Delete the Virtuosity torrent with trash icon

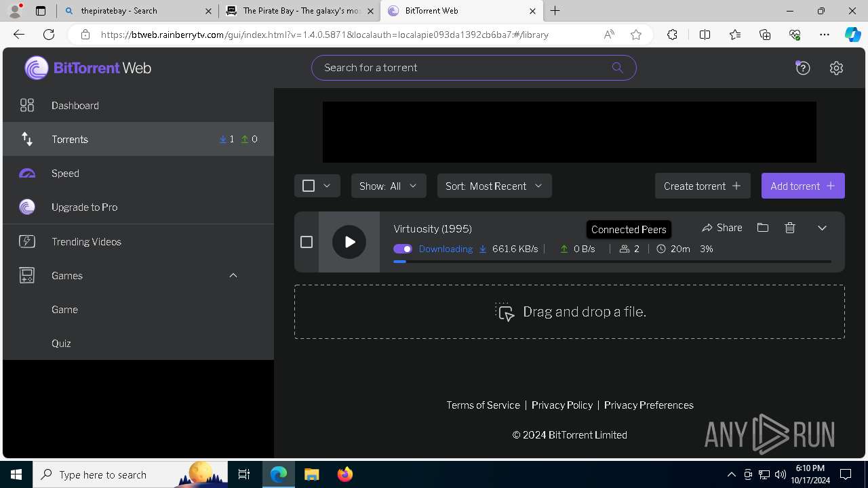[x=790, y=228]
